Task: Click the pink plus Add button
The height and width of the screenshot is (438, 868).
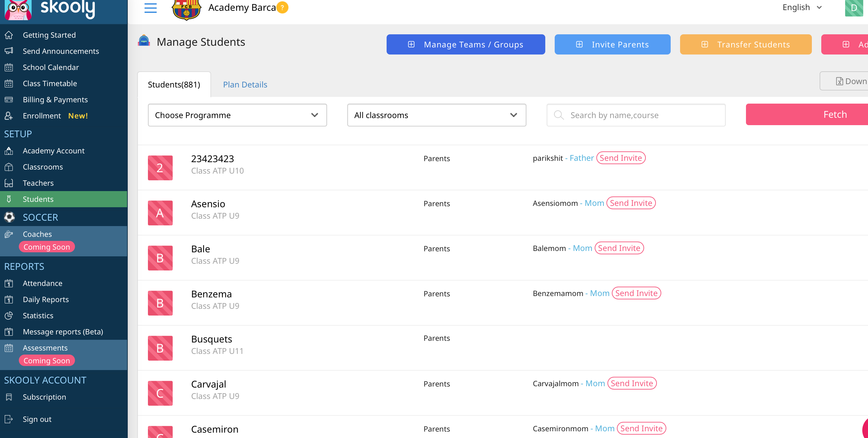Action: point(844,44)
